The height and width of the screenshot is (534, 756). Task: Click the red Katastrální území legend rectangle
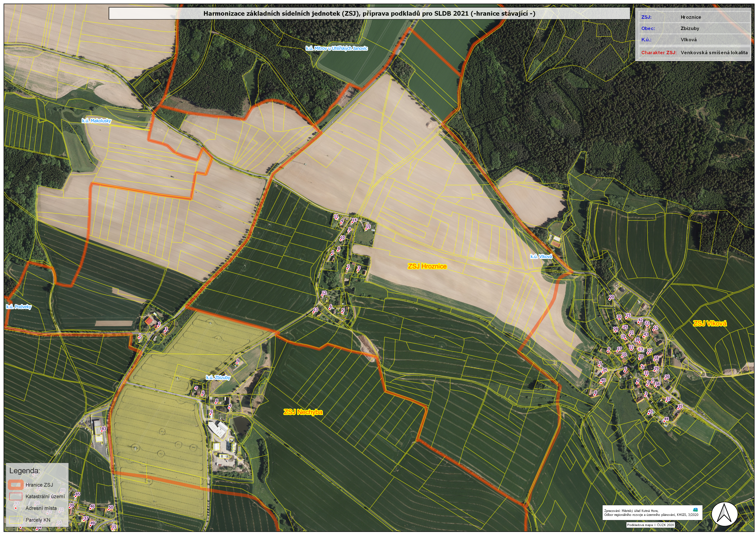click(16, 496)
